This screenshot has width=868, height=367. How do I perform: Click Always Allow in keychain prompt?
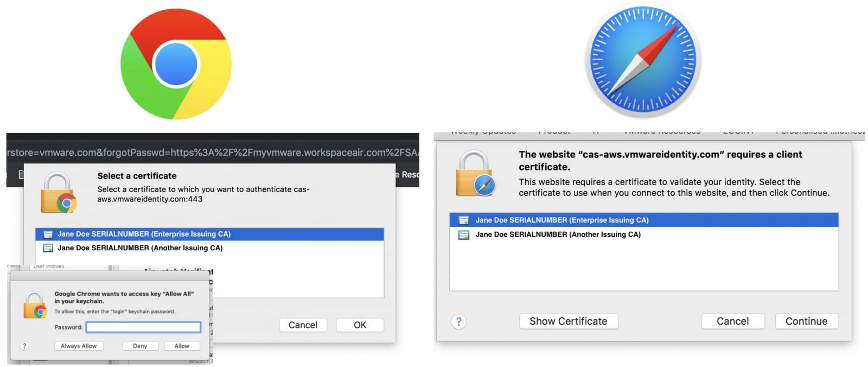[x=79, y=346]
